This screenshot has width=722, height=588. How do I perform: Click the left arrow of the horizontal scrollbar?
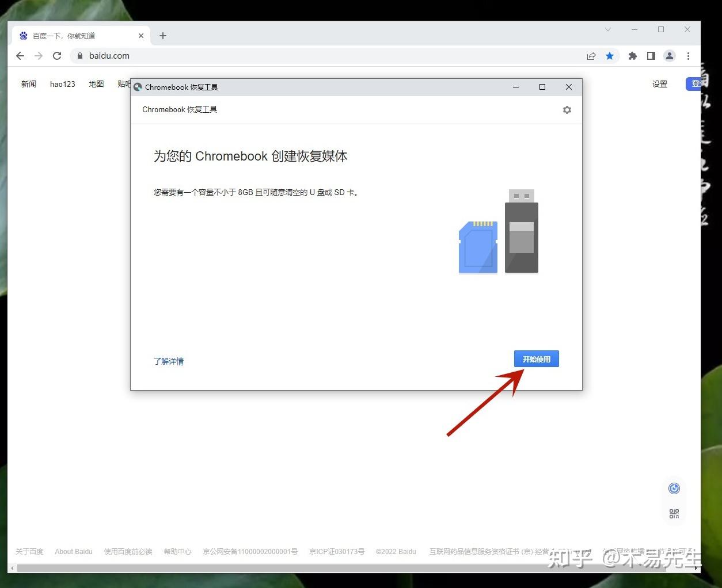tap(12, 568)
